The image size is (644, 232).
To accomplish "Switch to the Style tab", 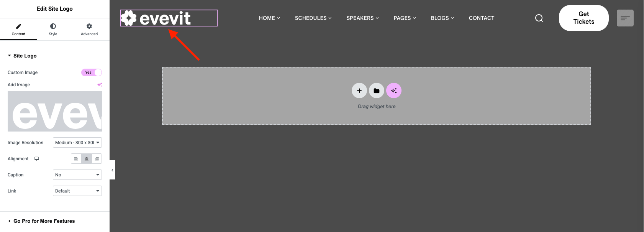I will pyautogui.click(x=53, y=30).
